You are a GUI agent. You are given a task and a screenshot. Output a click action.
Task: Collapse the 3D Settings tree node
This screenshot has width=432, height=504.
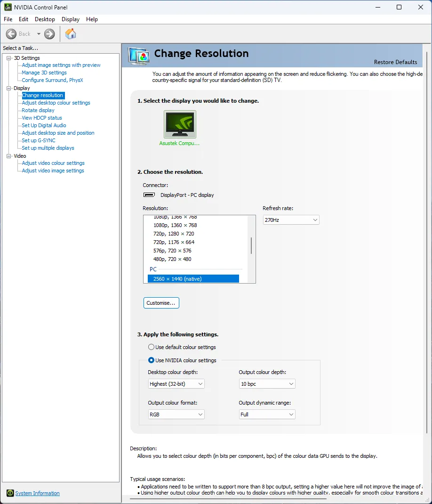click(8, 58)
